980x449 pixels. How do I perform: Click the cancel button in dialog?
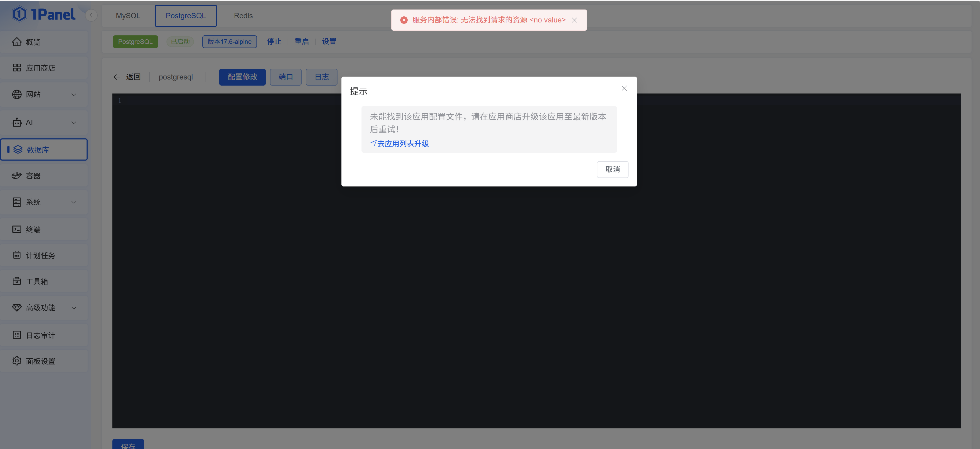[612, 170]
